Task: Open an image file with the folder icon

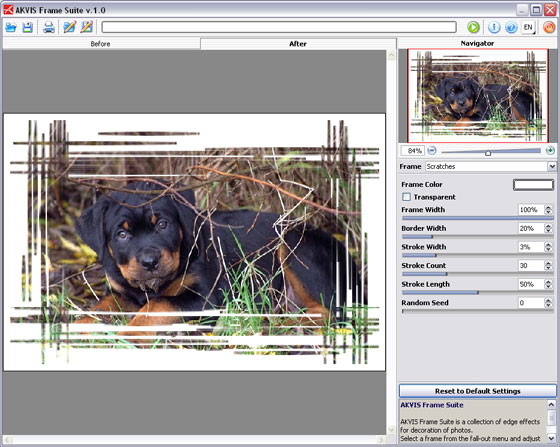Action: click(11, 27)
